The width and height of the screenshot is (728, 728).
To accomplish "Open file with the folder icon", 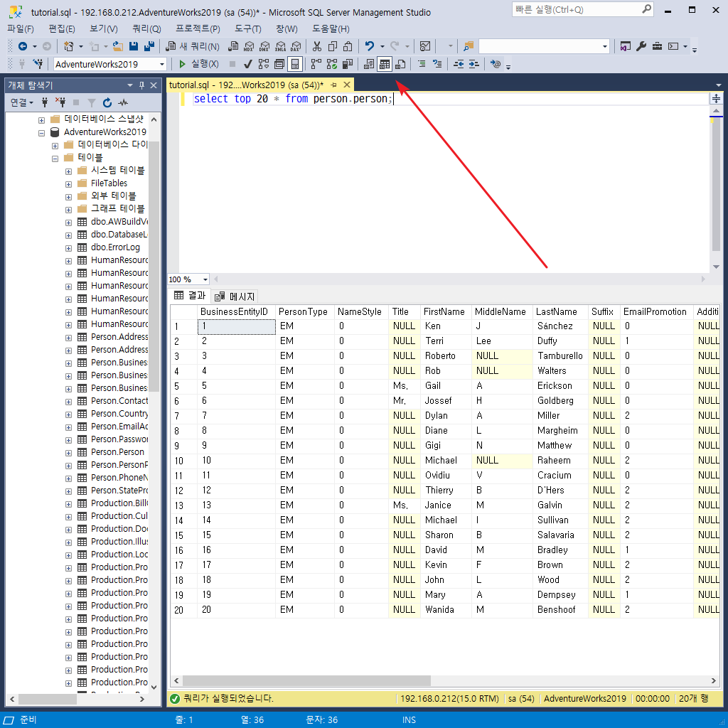I will click(x=118, y=46).
